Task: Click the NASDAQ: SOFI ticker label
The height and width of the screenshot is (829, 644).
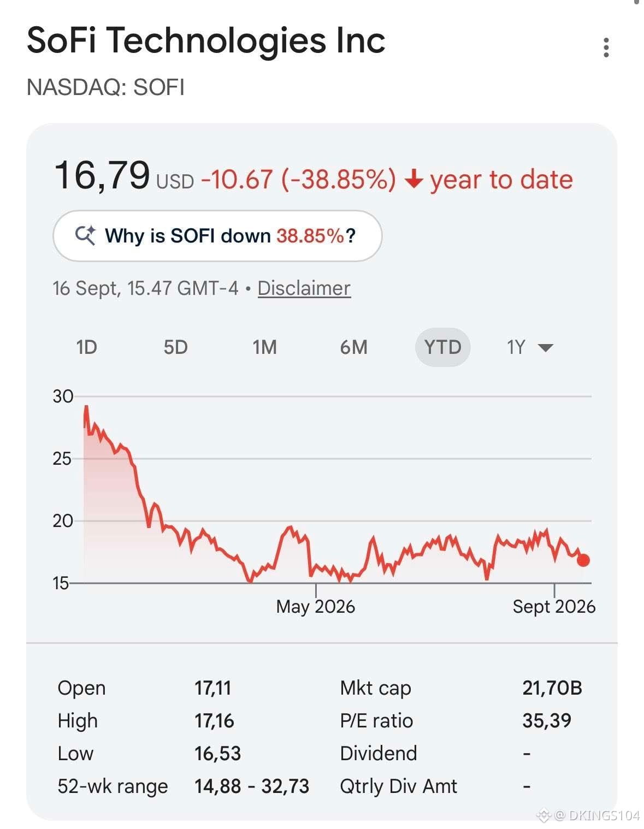Action: [x=105, y=87]
